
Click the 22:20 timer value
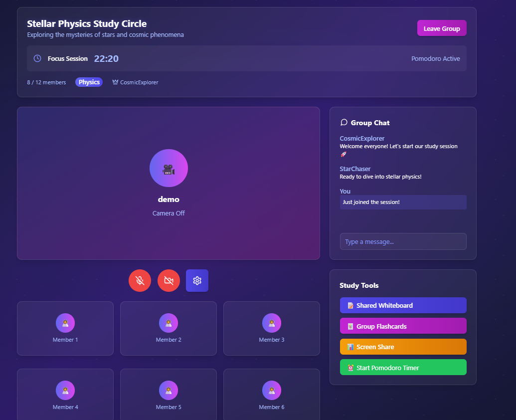pyautogui.click(x=106, y=58)
